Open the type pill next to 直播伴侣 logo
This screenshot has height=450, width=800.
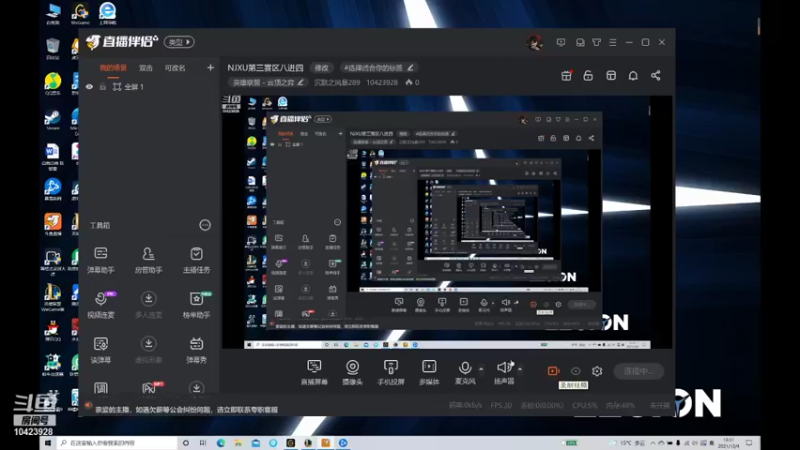179,42
